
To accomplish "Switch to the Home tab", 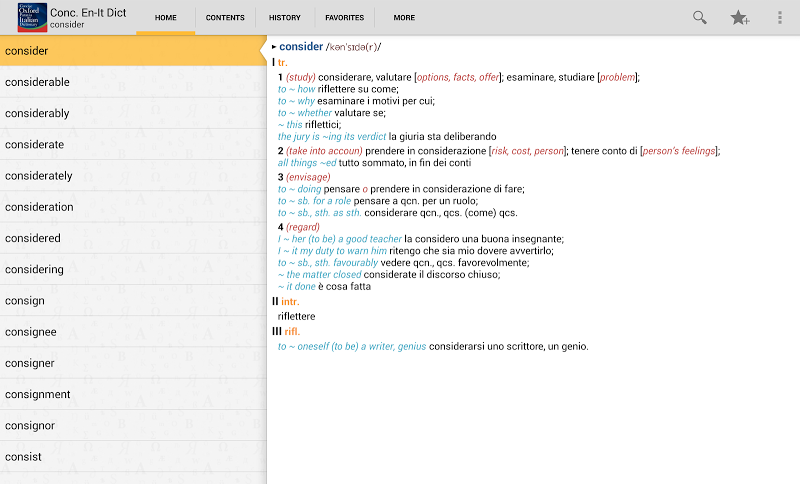I will tap(166, 18).
